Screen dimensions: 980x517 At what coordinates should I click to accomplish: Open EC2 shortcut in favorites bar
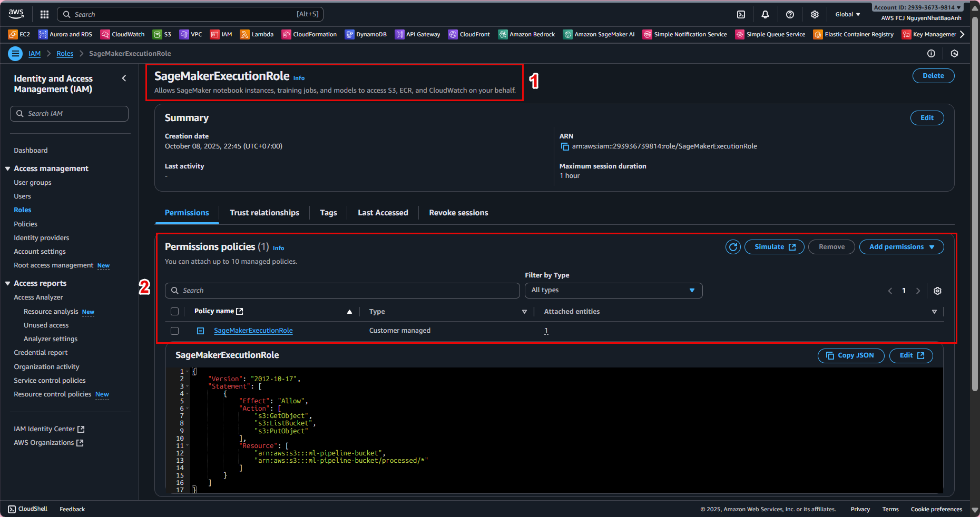pyautogui.click(x=19, y=34)
